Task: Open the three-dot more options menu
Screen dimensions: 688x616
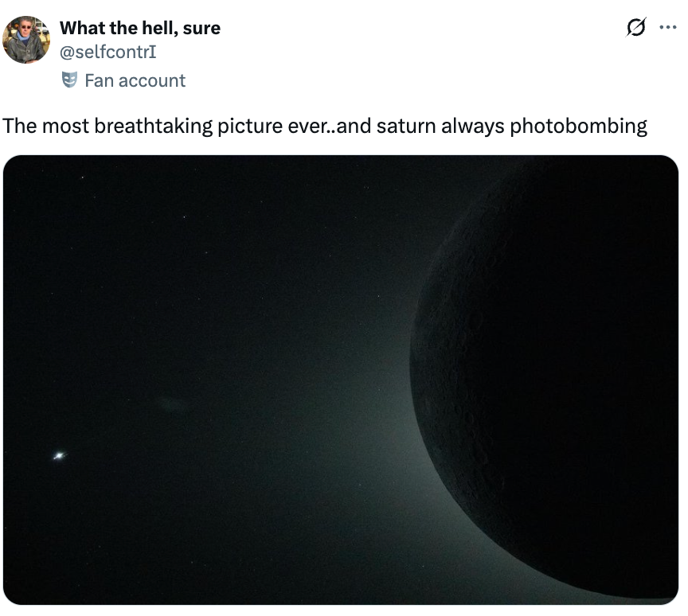Action: click(669, 27)
